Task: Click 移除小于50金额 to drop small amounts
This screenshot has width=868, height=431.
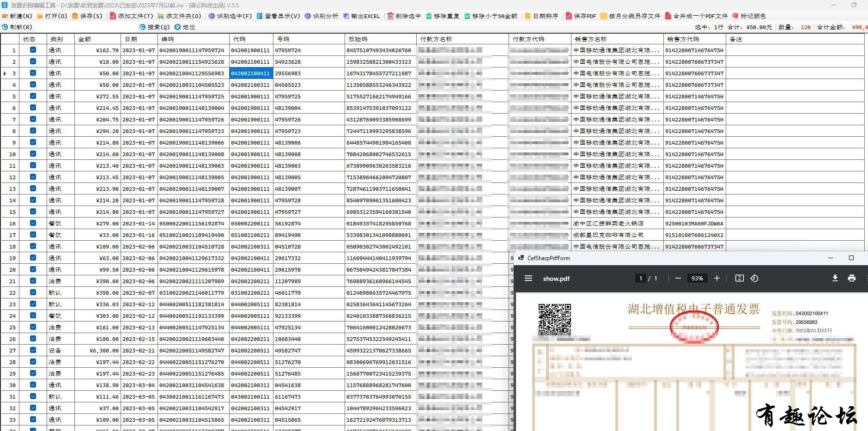Action: [x=491, y=16]
